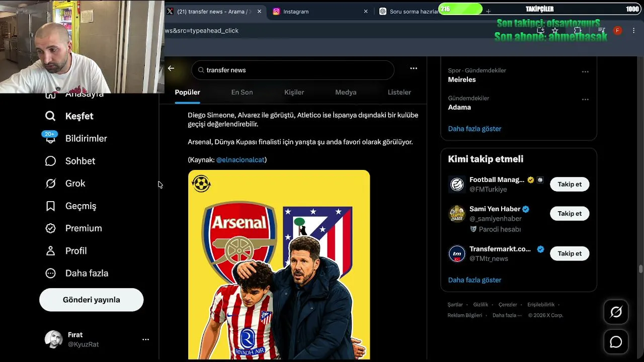The width and height of the screenshot is (644, 362).
Task: Click the @FMTurkiye handle
Action: tap(488, 190)
